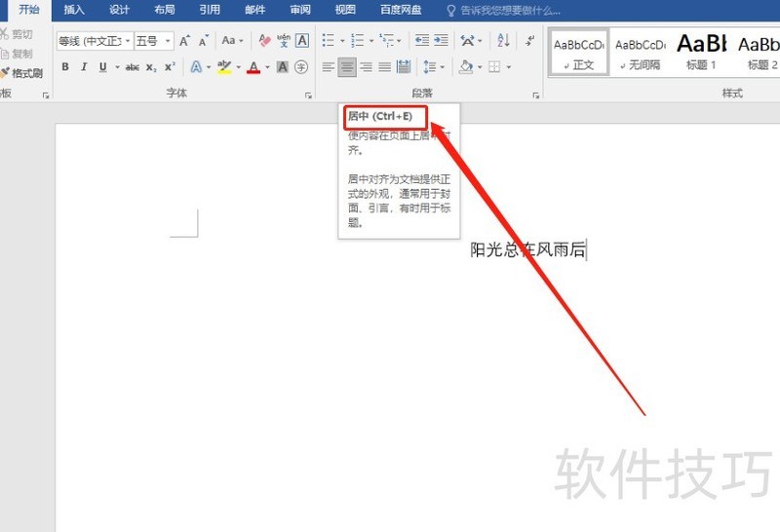Click the paragraph shading paint bucket icon

coord(466,66)
